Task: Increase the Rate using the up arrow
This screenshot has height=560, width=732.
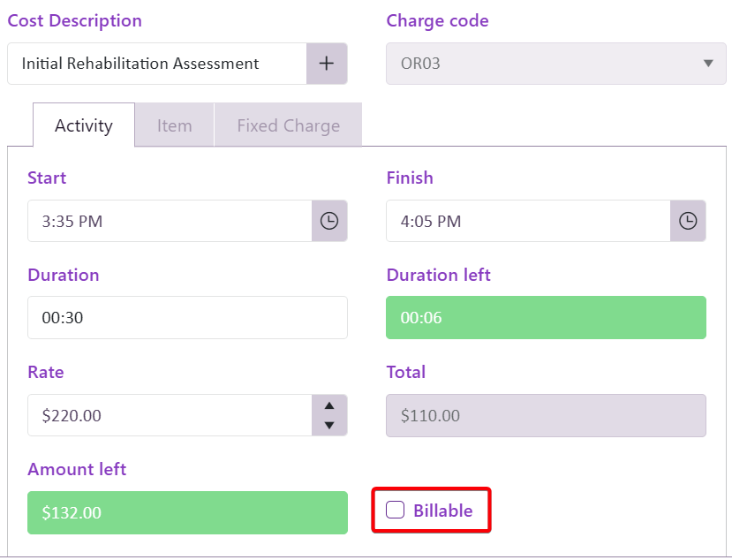Action: pyautogui.click(x=329, y=406)
